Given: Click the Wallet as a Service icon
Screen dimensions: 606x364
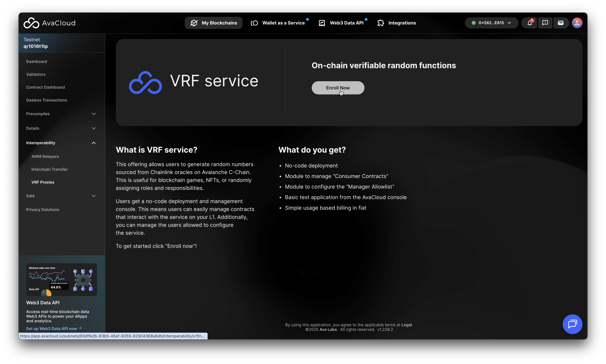Looking at the screenshot, I should (x=254, y=23).
